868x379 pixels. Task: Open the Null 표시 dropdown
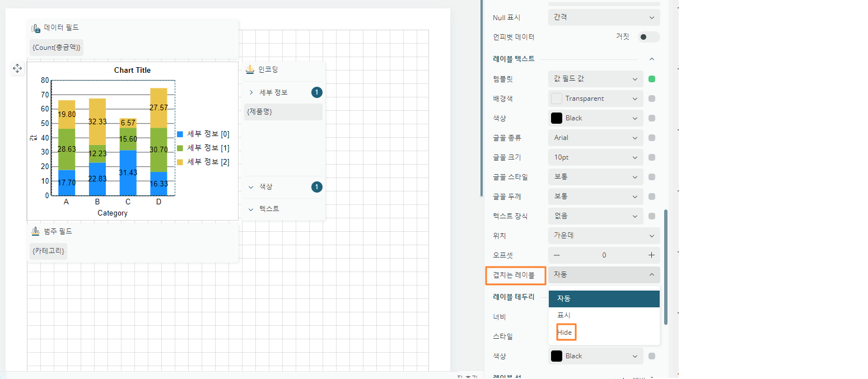pos(604,17)
